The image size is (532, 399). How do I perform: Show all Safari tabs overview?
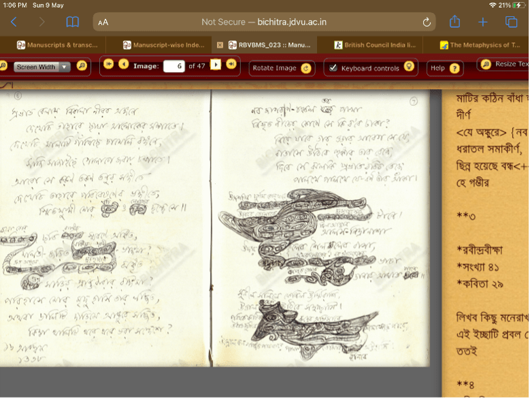[x=512, y=22]
